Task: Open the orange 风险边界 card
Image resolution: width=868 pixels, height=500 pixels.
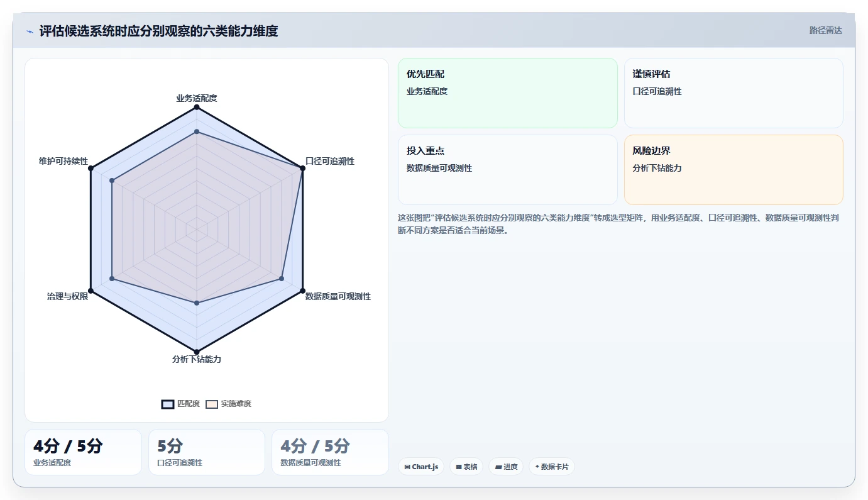Action: [733, 170]
